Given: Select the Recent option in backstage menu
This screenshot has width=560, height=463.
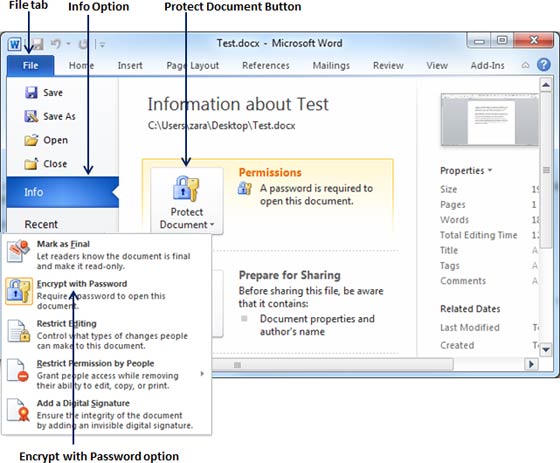Looking at the screenshot, I should tap(41, 224).
